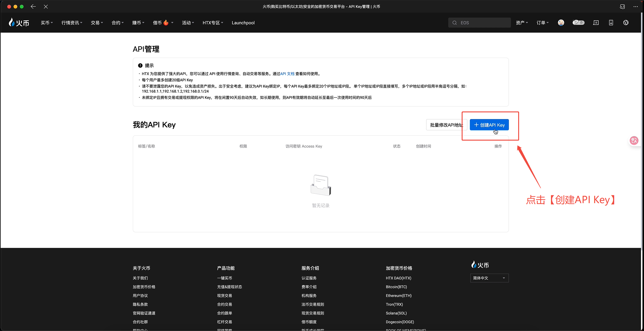Open footer link 现货交易规则
This screenshot has height=331, width=644.
[313, 313]
